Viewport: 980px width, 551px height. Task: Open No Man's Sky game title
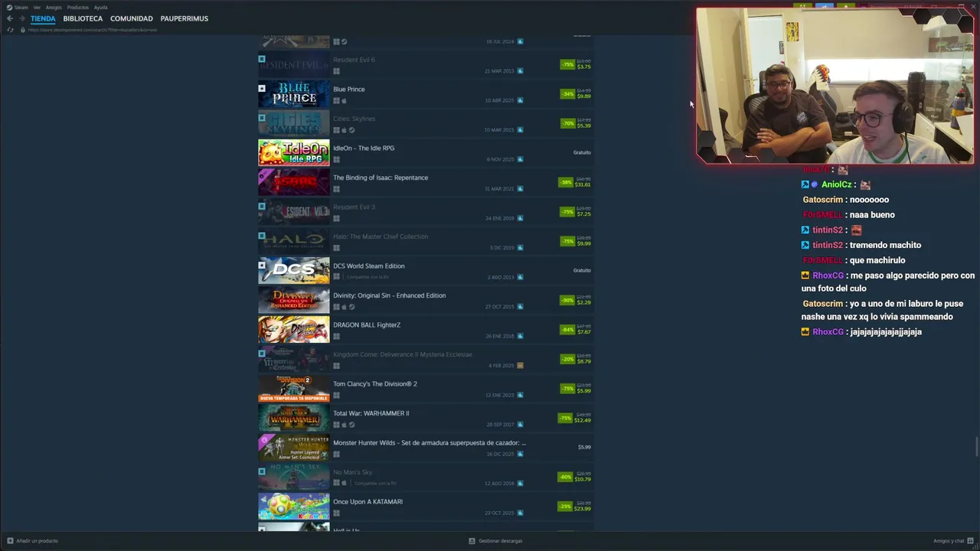[x=352, y=472]
